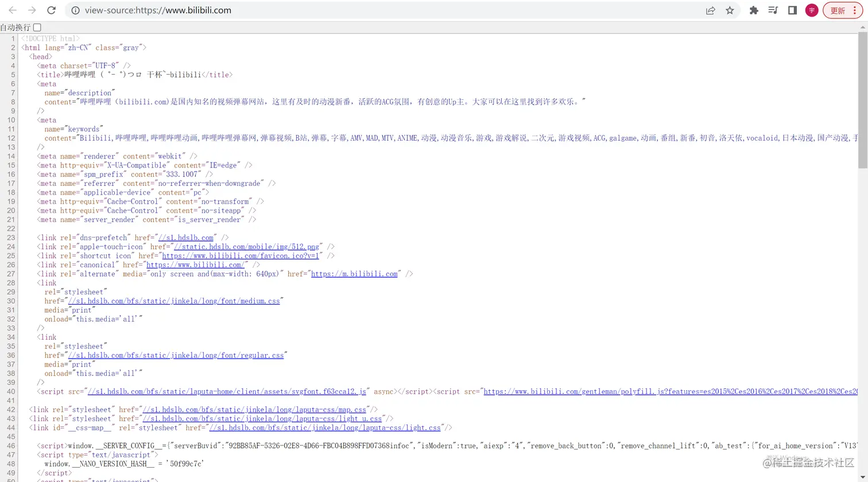This screenshot has width=868, height=482.
Task: Go forward to the next page
Action: pos(32,10)
